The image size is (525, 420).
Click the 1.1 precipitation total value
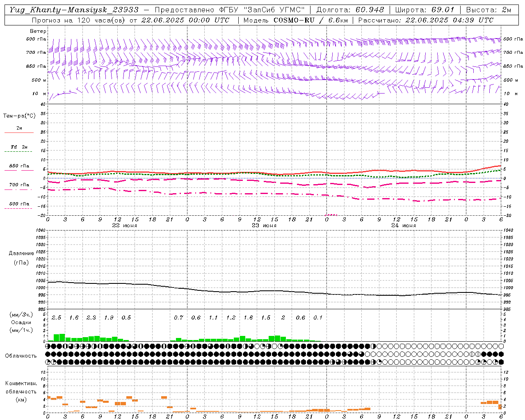point(213,318)
